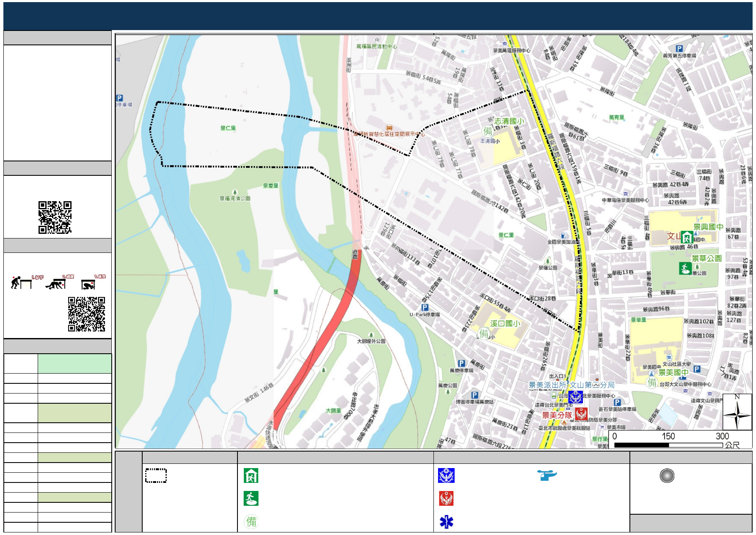Image resolution: width=756 pixels, height=535 pixels.
Task: Click the parking icon at 義芳第五停車場
Action: coord(679,49)
